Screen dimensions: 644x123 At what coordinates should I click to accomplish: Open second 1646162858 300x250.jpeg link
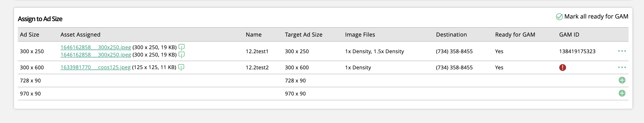[96, 55]
